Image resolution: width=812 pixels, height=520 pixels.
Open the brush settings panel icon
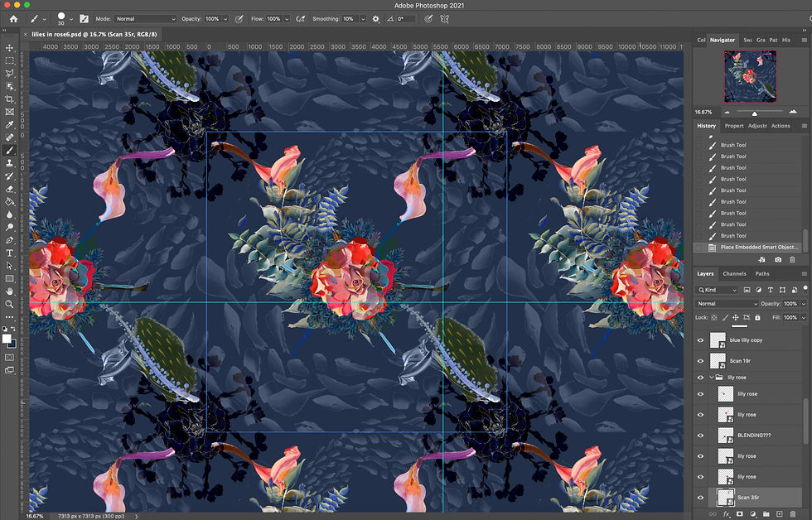click(84, 18)
